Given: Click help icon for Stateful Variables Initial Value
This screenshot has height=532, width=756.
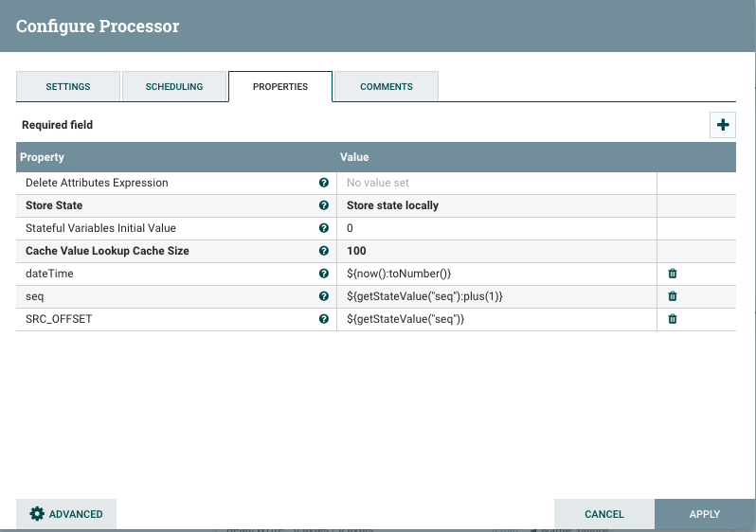Looking at the screenshot, I should coord(324,228).
